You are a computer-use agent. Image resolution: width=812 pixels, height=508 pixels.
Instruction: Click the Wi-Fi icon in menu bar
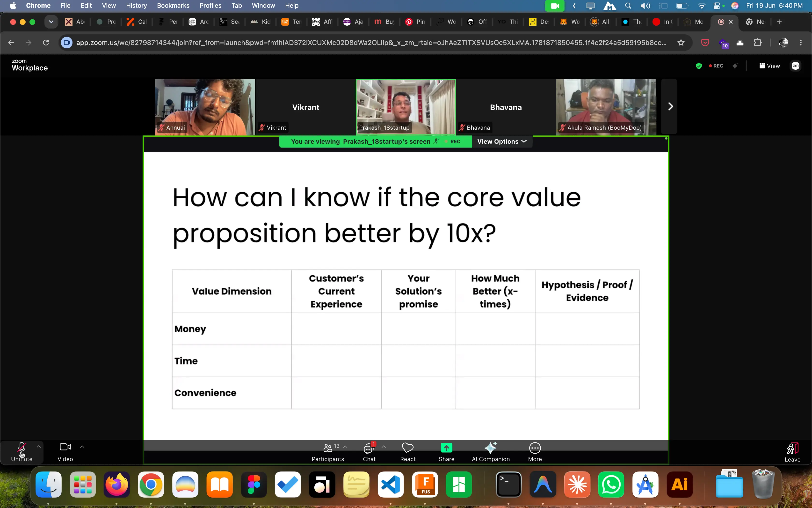701,5
